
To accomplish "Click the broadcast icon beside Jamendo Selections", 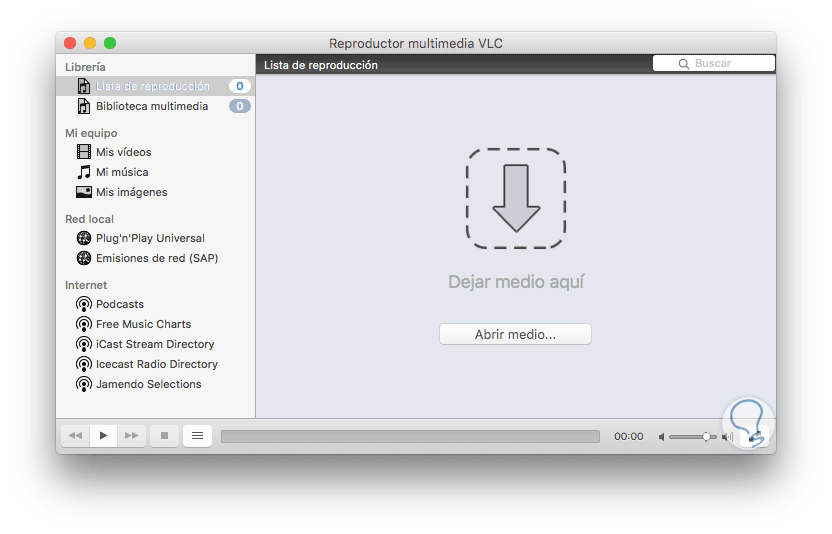I will [84, 384].
